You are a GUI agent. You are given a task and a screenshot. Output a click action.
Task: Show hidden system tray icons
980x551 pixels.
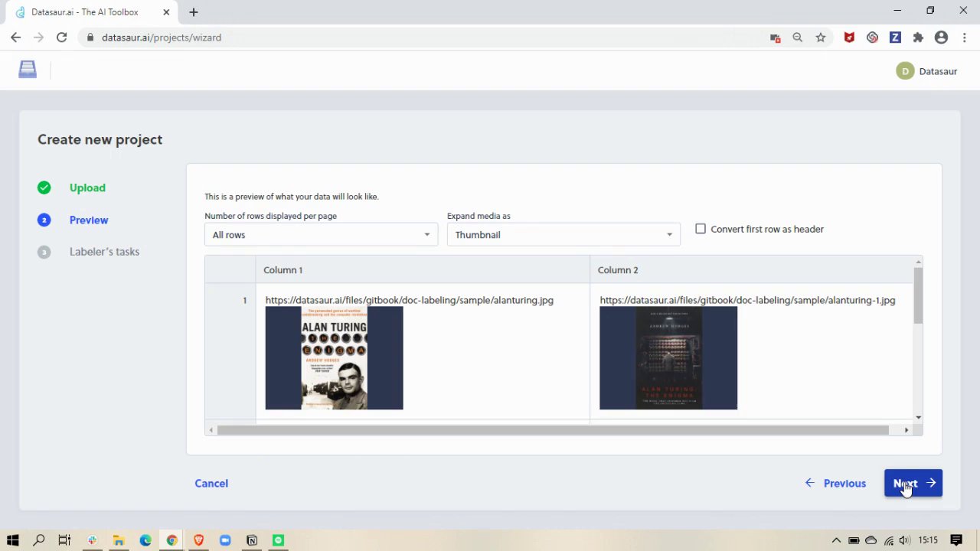pyautogui.click(x=836, y=540)
